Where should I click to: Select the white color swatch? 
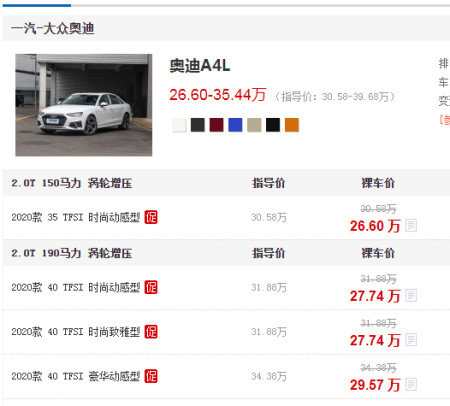pos(179,125)
